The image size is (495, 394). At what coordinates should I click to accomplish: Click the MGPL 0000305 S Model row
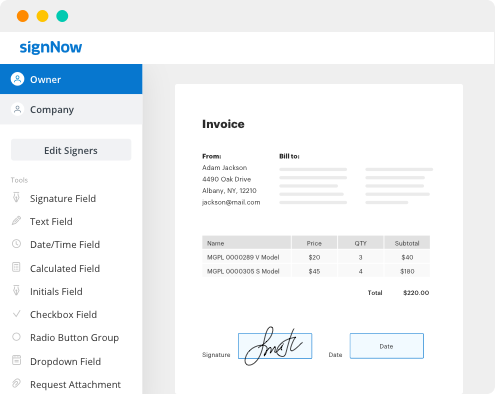pos(316,271)
